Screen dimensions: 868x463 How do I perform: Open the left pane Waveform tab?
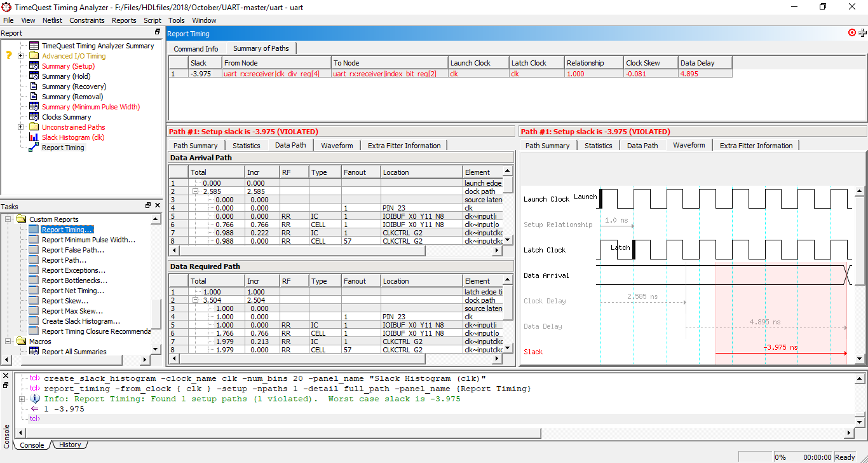337,146
